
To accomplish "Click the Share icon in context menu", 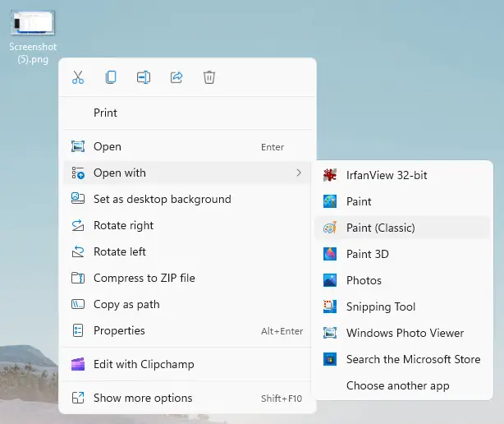I will click(176, 77).
